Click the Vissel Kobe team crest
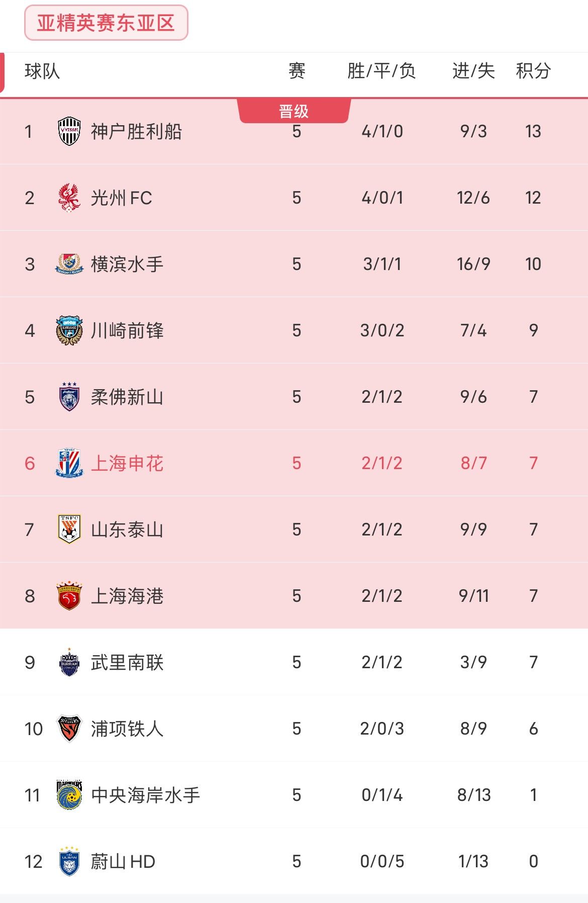The width and height of the screenshot is (588, 903). pyautogui.click(x=69, y=131)
